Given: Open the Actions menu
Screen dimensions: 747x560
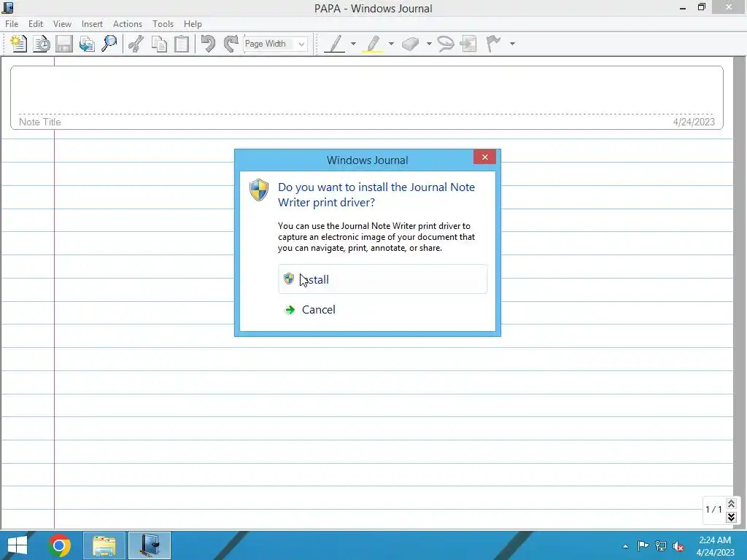Looking at the screenshot, I should (x=127, y=24).
